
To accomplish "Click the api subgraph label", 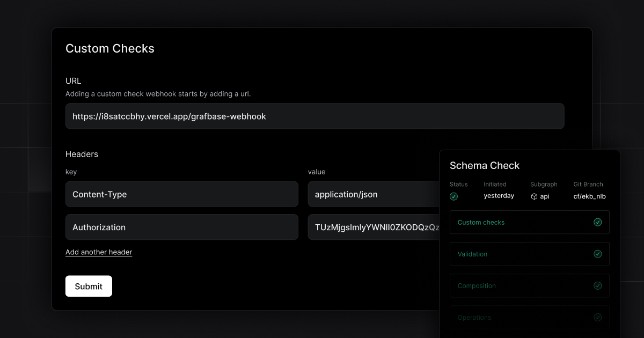I will coord(546,196).
